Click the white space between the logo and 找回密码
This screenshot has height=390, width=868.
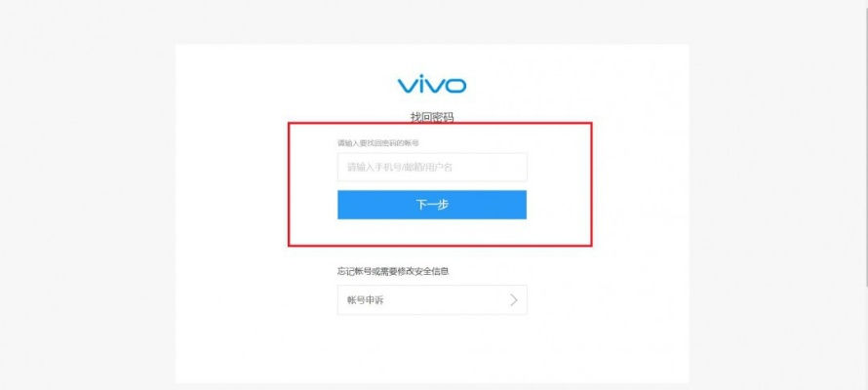point(432,102)
